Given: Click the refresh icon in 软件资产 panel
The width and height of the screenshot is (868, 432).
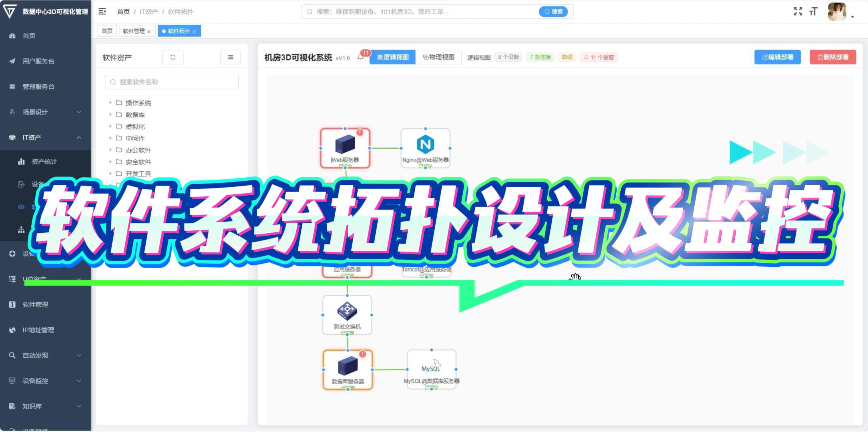Looking at the screenshot, I should pyautogui.click(x=173, y=57).
